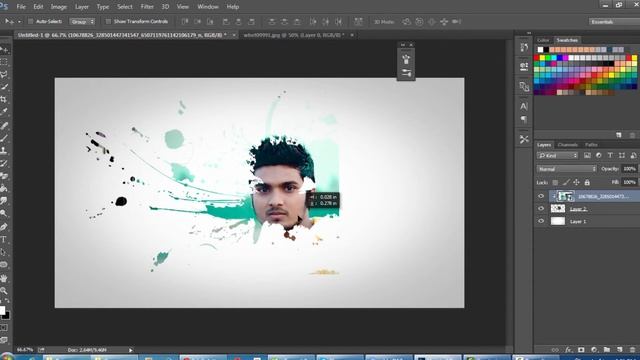Open the History panel icon in the dock
The image size is (640, 360).
coord(524,47)
